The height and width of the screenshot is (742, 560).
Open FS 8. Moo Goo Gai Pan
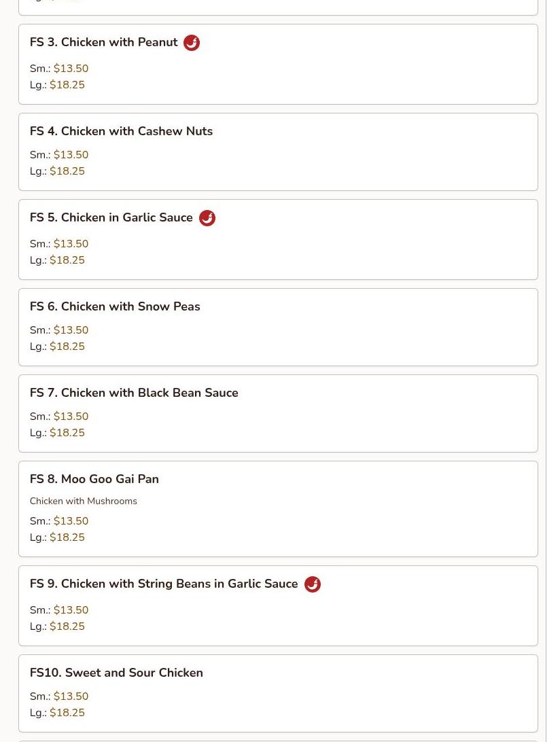pyautogui.click(x=94, y=479)
